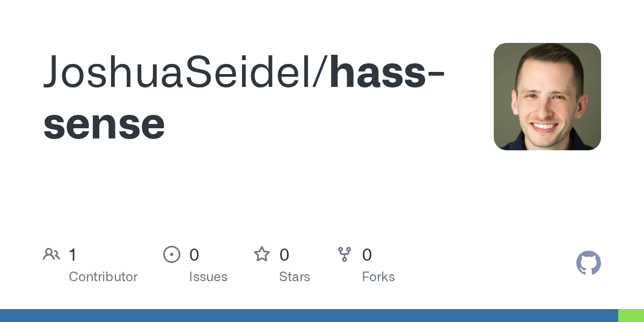Click the blue language bar segment
Image resolution: width=644 pixels, height=322 pixels.
click(309, 316)
